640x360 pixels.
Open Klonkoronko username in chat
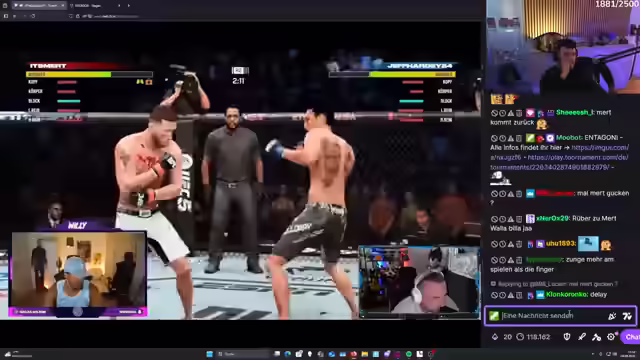tap(567, 295)
